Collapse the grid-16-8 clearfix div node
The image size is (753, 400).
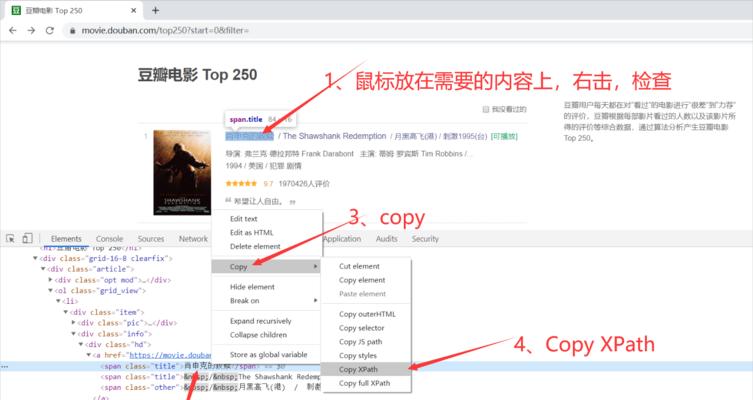(x=35, y=258)
